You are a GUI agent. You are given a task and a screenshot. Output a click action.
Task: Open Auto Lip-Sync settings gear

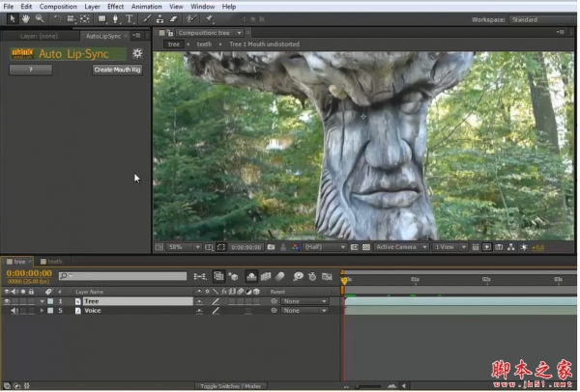tap(137, 53)
